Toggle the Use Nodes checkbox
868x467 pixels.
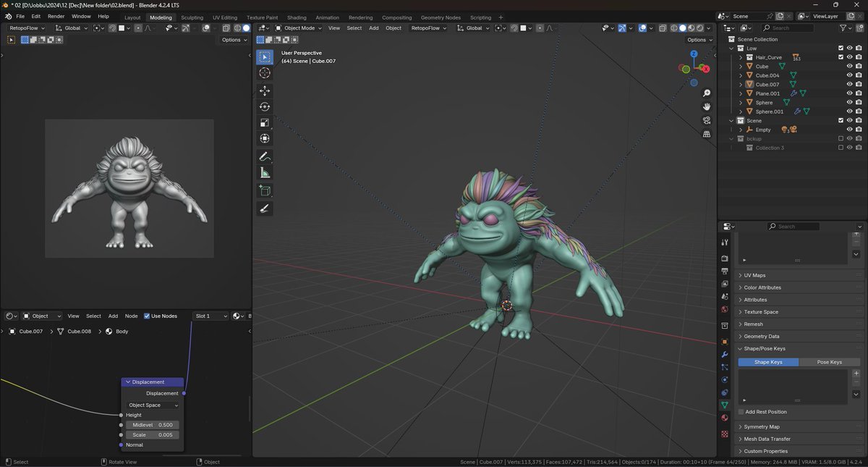147,316
